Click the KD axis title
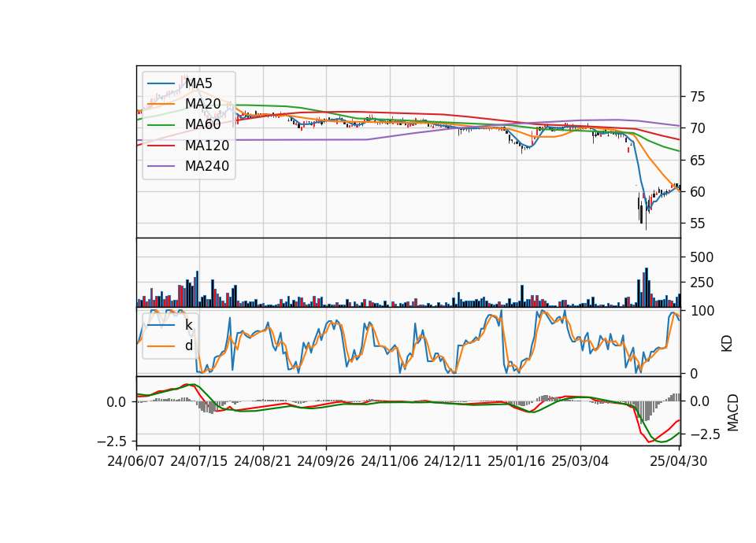Viewport: 756px width, 543px height. (727, 344)
